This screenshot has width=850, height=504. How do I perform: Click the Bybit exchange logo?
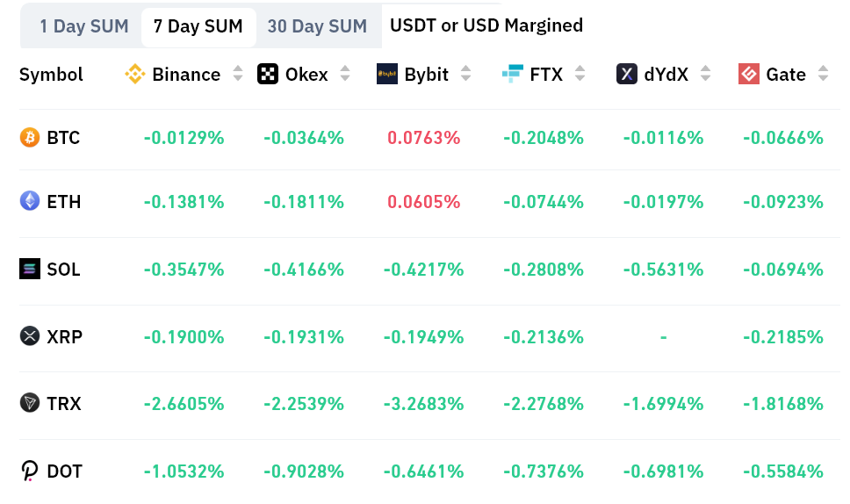pos(386,75)
